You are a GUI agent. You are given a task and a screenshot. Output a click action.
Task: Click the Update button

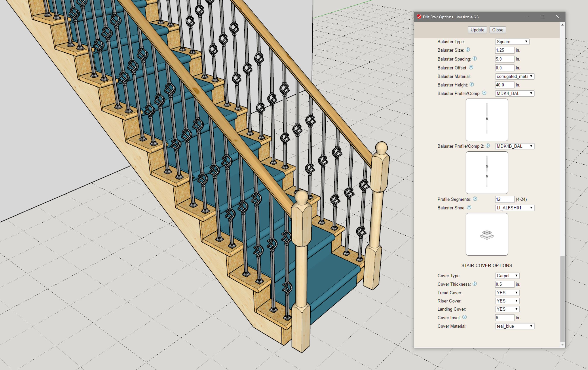tap(477, 30)
